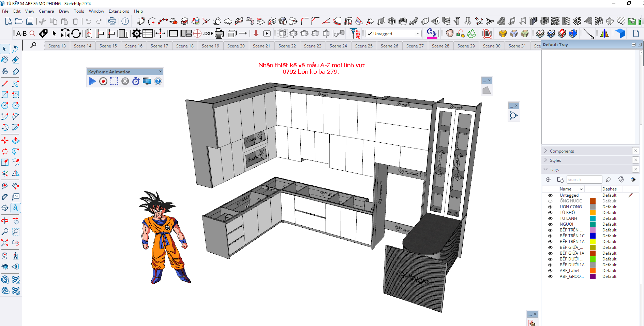This screenshot has width=644, height=326.
Task: Open the Untagged tag dropdown
Action: click(x=418, y=33)
